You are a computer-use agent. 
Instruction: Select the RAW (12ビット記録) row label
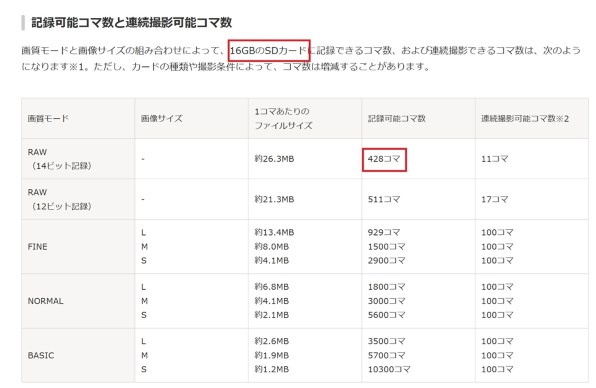click(x=59, y=199)
